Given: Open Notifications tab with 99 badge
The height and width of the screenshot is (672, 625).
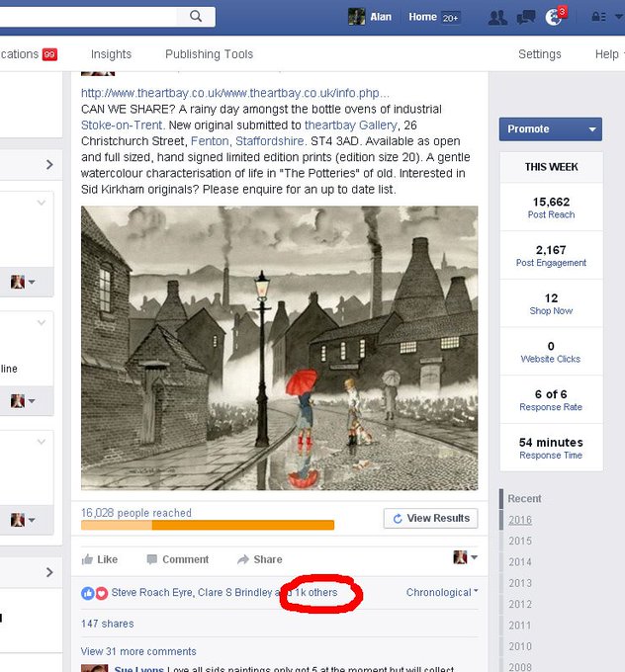Looking at the screenshot, I should [29, 54].
